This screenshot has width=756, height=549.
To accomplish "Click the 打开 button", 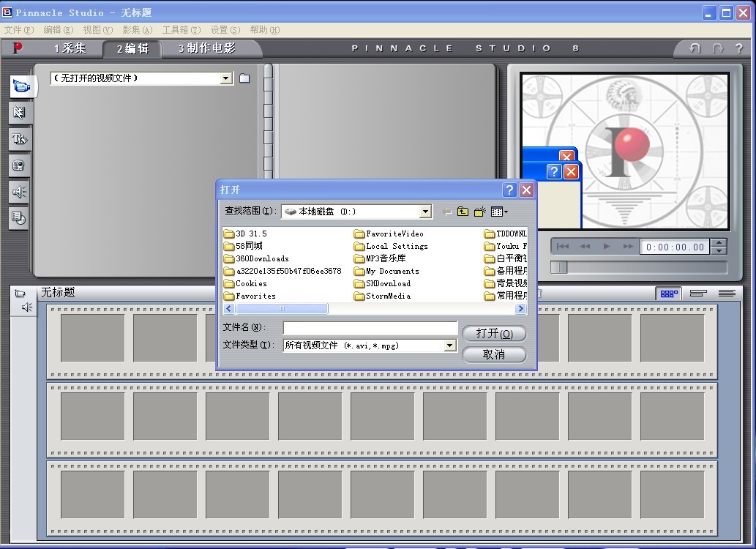I will [x=494, y=334].
